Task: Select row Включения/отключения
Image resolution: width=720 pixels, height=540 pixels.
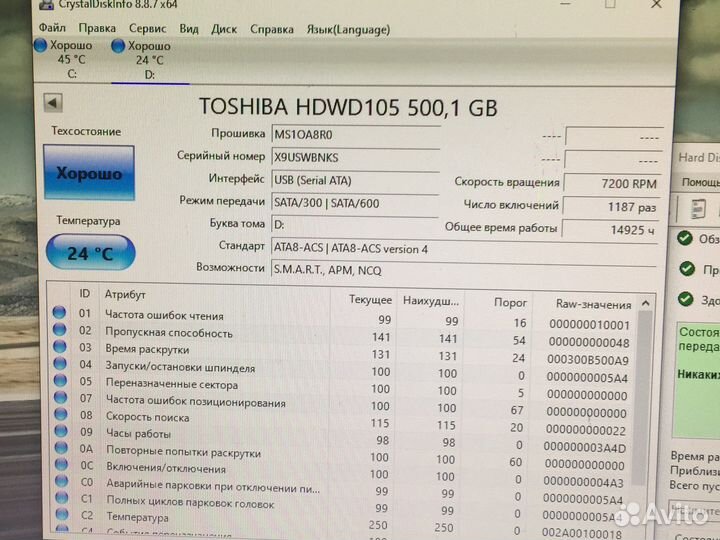Action: (342, 472)
